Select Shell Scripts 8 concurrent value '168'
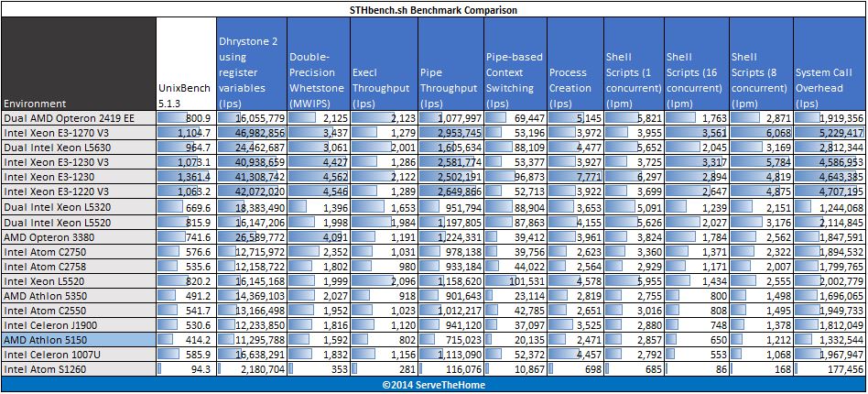The width and height of the screenshot is (868, 394). [783, 369]
